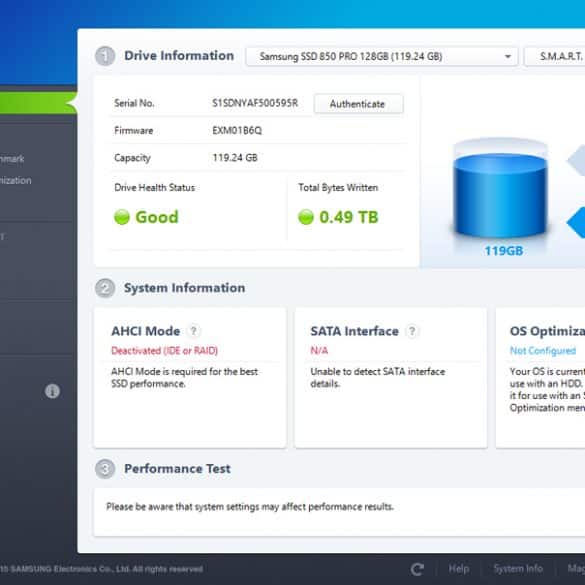Open the Benchmark sidebar item
The width and height of the screenshot is (585, 585).
click(x=12, y=159)
